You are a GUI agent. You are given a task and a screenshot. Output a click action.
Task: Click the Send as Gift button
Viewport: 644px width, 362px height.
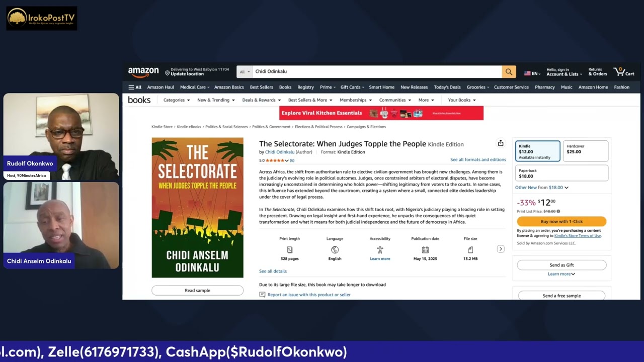coord(561,265)
